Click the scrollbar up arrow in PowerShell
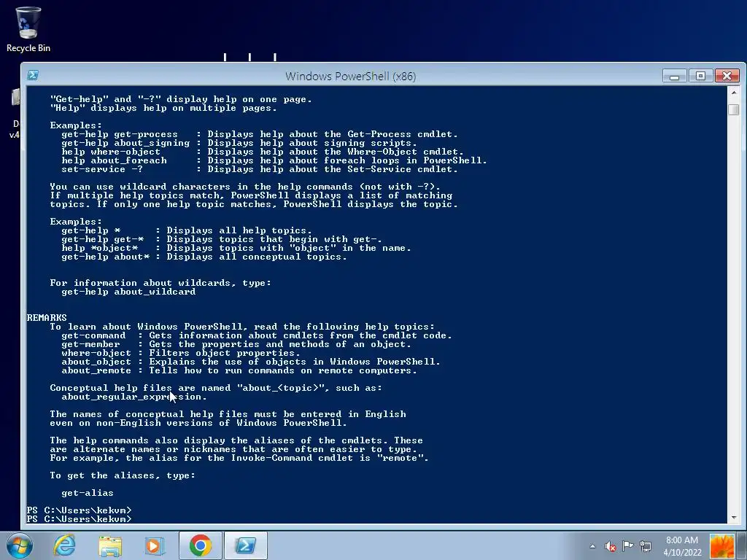The height and width of the screenshot is (560, 747). [734, 93]
